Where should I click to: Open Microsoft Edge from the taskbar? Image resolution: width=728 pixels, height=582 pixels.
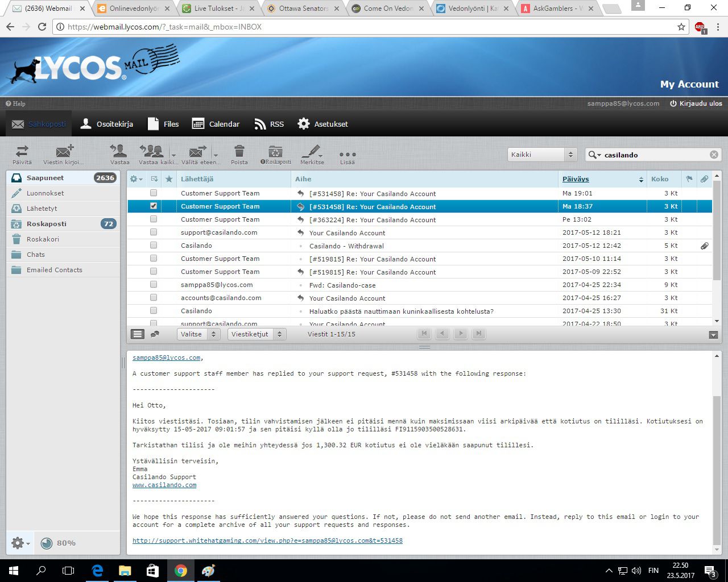pos(97,571)
